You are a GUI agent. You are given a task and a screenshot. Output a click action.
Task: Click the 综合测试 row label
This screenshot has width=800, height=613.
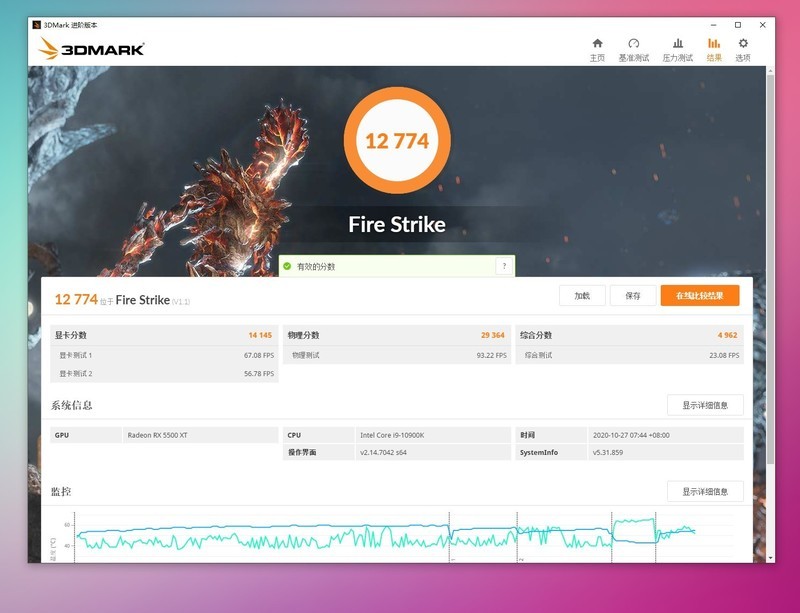[x=538, y=355]
